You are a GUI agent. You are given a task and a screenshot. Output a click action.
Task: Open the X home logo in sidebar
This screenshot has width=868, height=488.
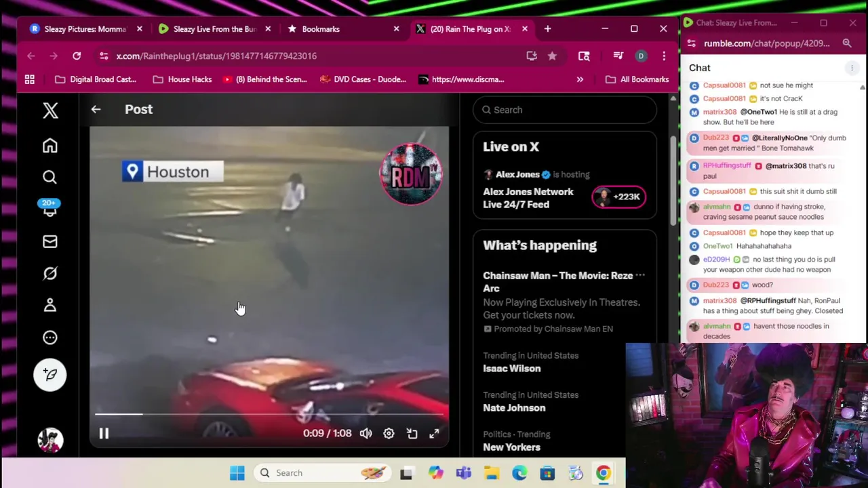(50, 110)
